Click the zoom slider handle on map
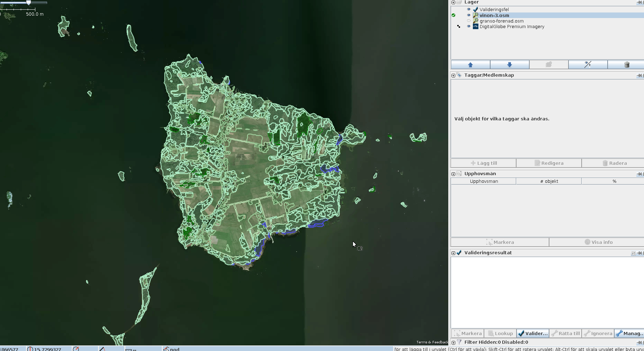The image size is (644, 351). click(29, 3)
